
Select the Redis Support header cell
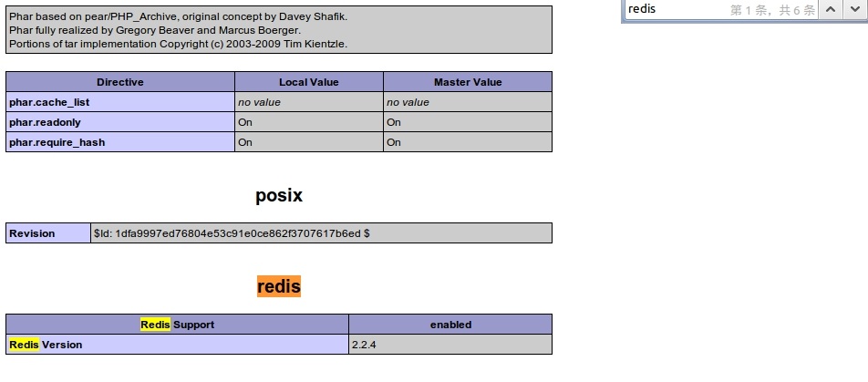coord(178,325)
